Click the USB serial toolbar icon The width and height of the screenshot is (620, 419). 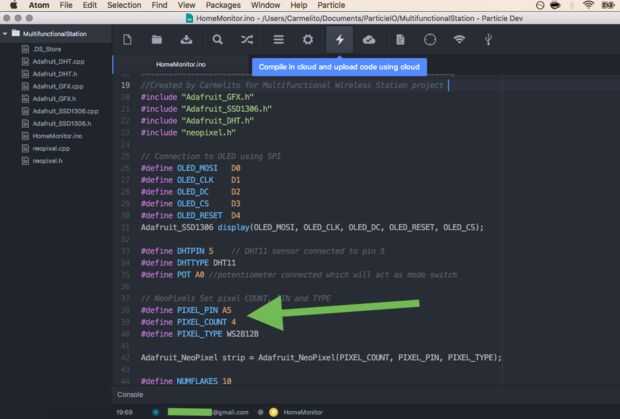coord(488,40)
